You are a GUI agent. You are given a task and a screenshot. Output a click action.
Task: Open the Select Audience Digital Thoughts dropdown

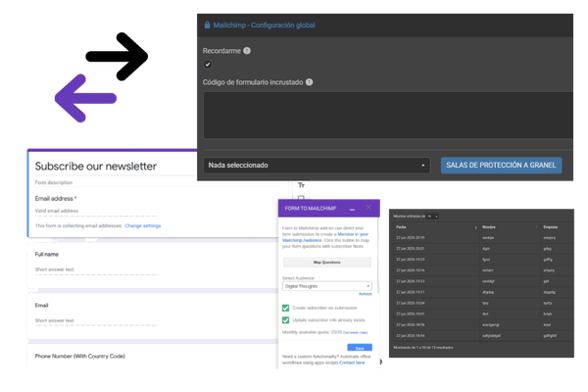[x=327, y=286]
